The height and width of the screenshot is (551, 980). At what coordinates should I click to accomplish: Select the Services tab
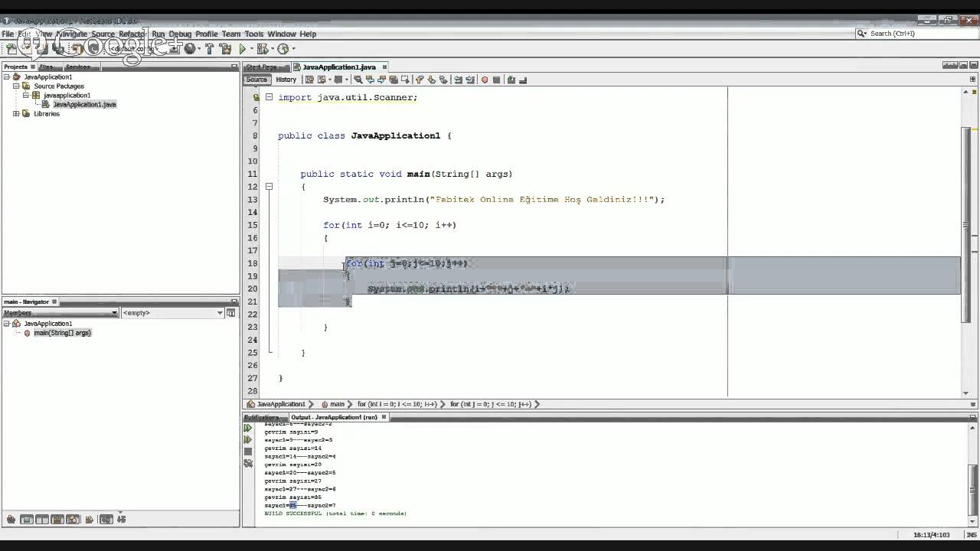point(78,67)
